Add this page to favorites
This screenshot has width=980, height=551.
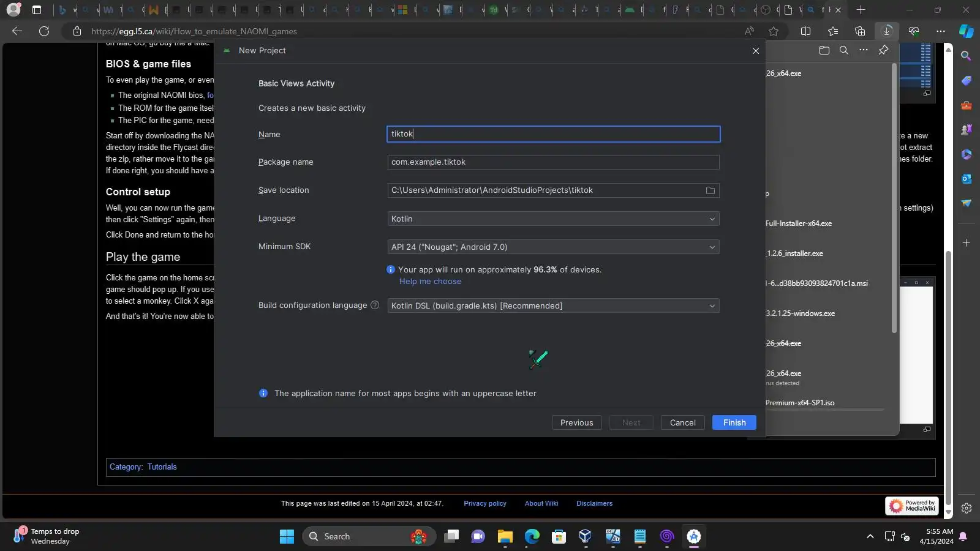tap(774, 31)
